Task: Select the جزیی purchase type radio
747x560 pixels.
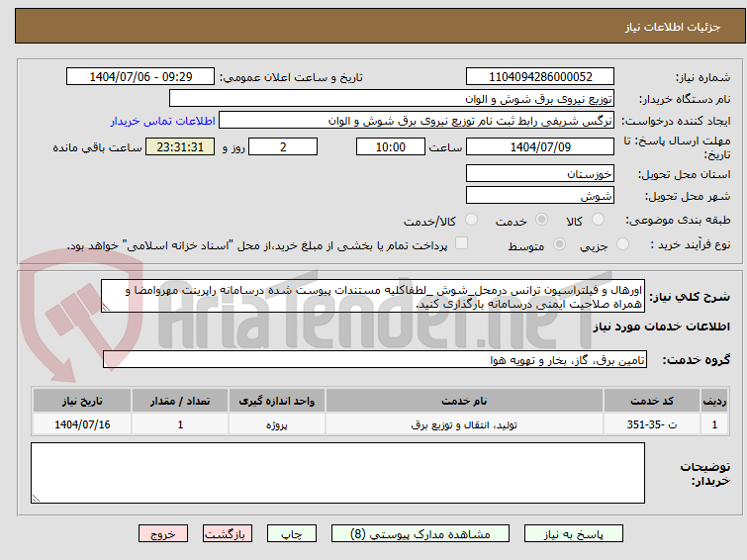Action: tap(622, 244)
